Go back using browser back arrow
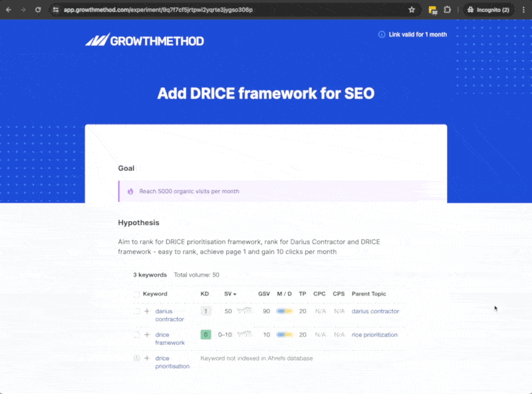The width and height of the screenshot is (532, 394). click(x=9, y=10)
